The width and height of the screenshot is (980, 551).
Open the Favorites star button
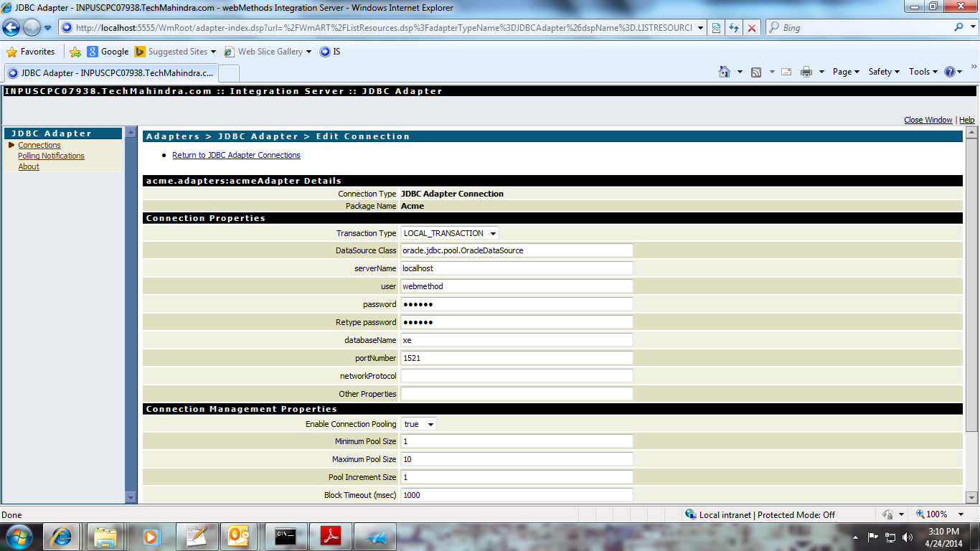(x=31, y=52)
